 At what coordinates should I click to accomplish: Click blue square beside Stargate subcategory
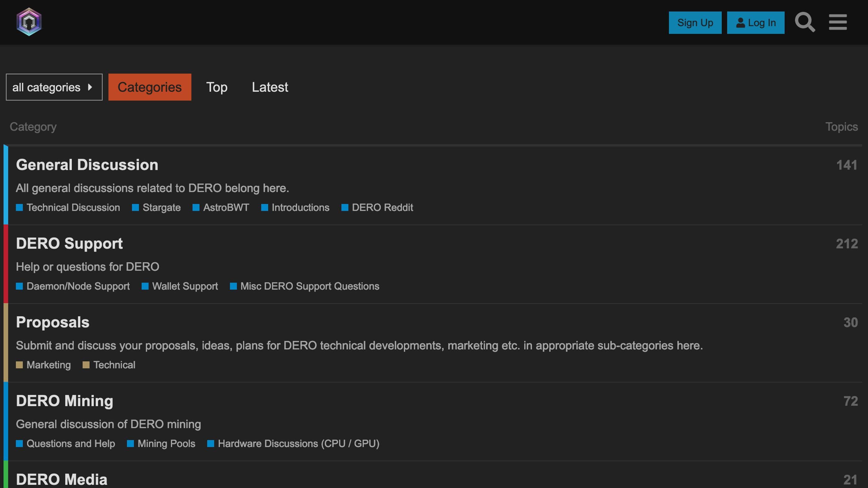pos(135,208)
